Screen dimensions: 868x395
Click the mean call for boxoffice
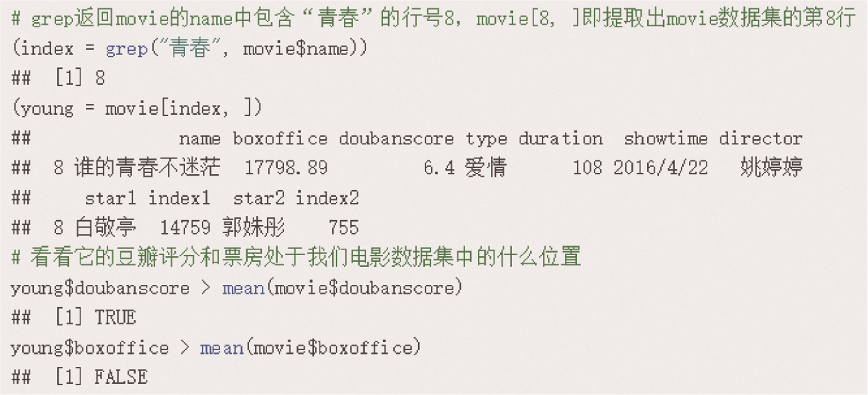coord(221,348)
